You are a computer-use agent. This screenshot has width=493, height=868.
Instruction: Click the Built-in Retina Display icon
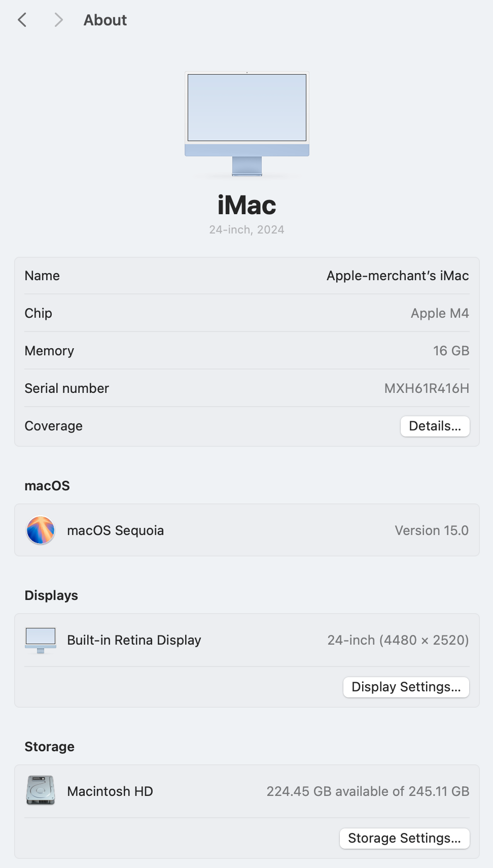tap(41, 640)
